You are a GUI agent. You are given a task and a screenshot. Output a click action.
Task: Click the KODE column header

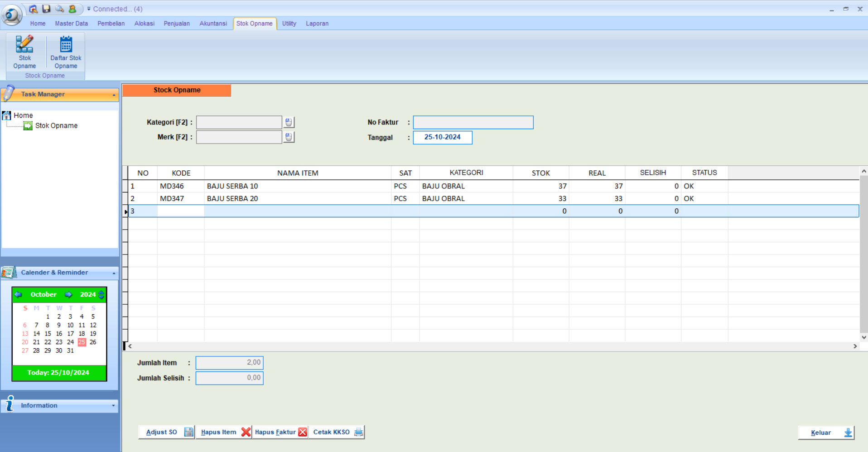(x=181, y=173)
